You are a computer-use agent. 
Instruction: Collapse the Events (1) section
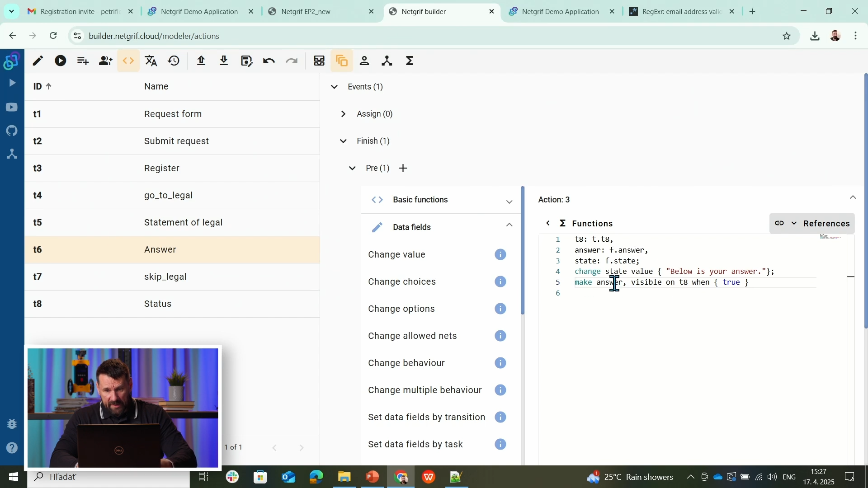(335, 87)
